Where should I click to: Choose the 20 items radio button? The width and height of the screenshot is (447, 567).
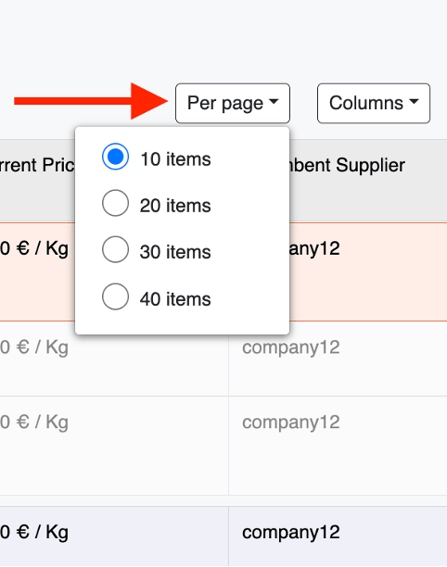pyautogui.click(x=115, y=203)
